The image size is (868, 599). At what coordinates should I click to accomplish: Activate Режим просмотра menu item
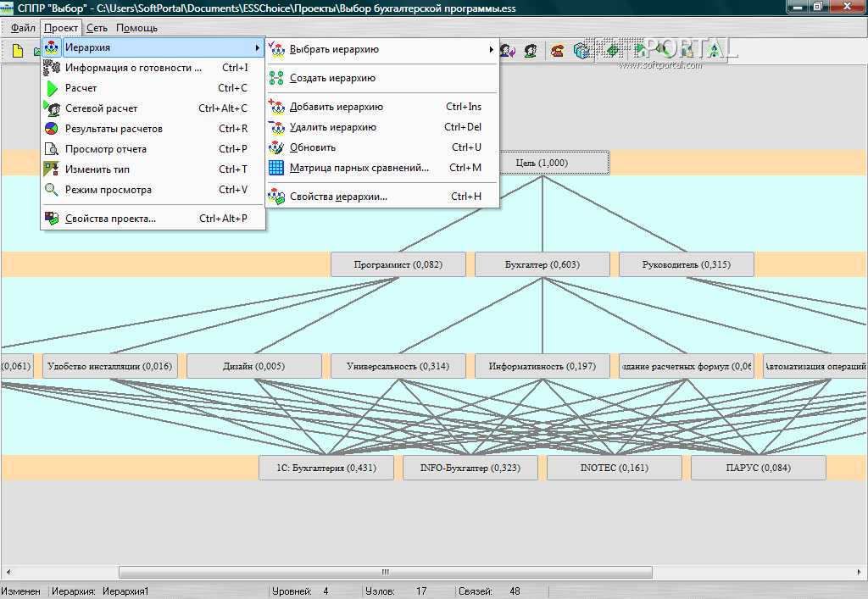(153, 190)
